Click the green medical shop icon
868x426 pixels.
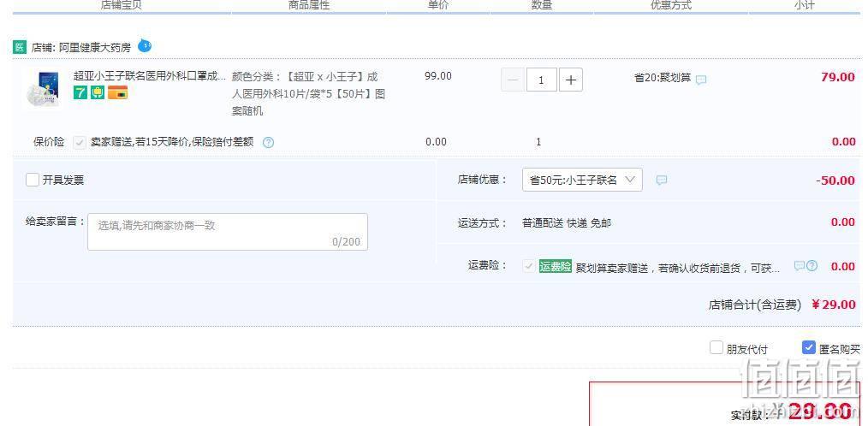(x=20, y=47)
